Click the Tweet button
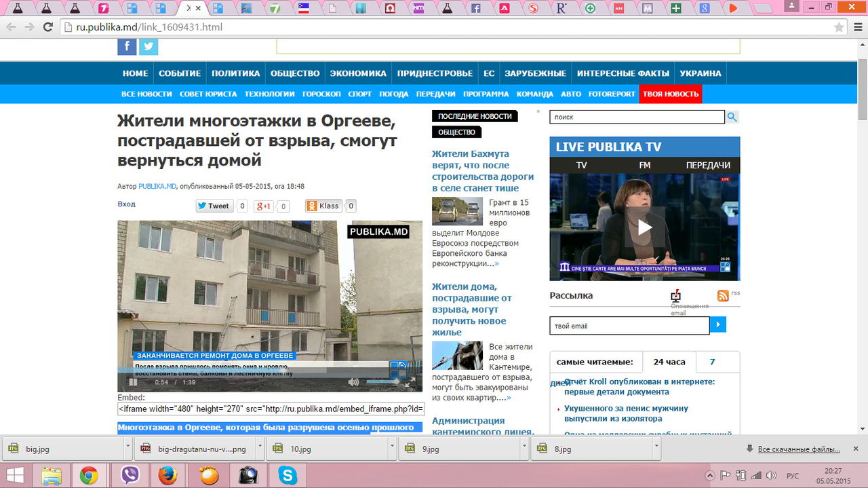The image size is (868, 488). tap(214, 206)
